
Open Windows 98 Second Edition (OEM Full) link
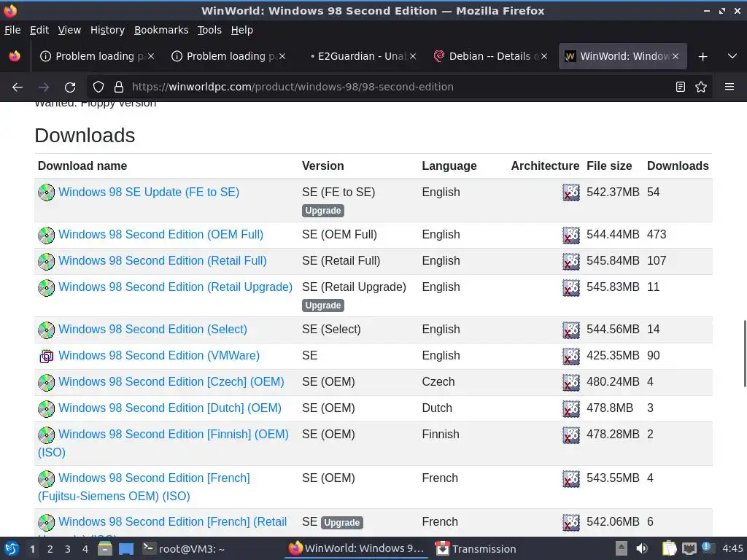click(x=160, y=234)
